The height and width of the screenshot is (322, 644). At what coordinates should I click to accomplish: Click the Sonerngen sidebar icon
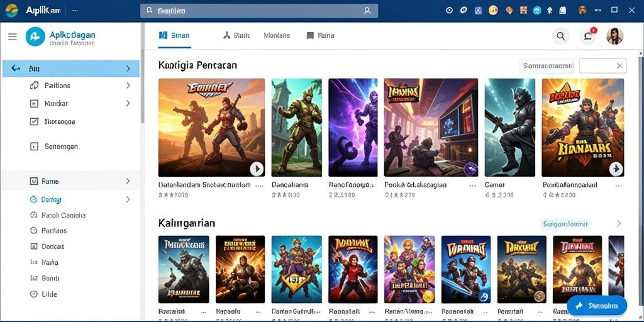[35, 146]
